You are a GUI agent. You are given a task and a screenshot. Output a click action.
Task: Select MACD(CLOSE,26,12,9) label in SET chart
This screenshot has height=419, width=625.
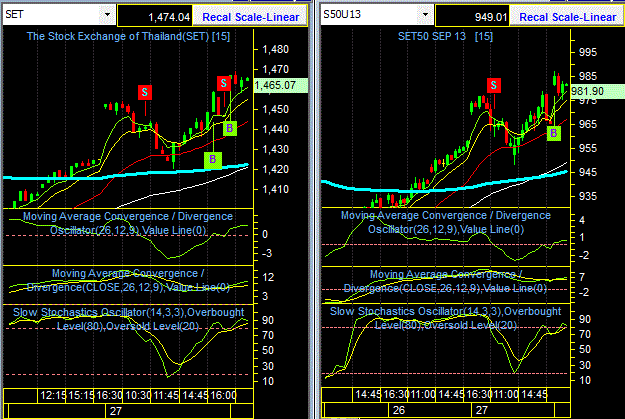coord(128,280)
